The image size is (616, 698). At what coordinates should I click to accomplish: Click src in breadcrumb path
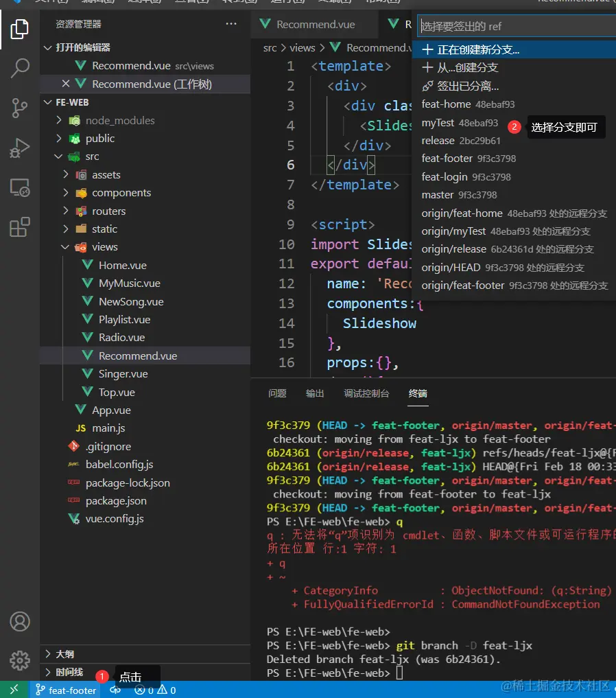270,48
